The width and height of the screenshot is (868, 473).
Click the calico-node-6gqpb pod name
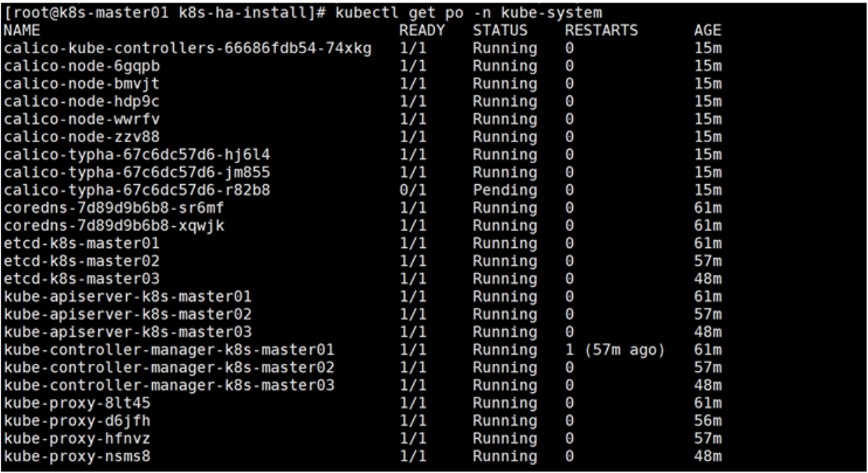click(81, 66)
